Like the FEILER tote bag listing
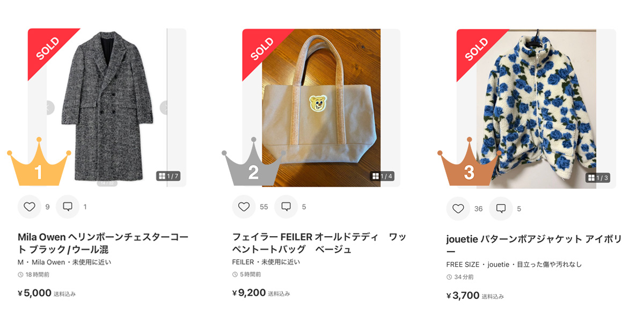644x322 pixels. [x=244, y=207]
